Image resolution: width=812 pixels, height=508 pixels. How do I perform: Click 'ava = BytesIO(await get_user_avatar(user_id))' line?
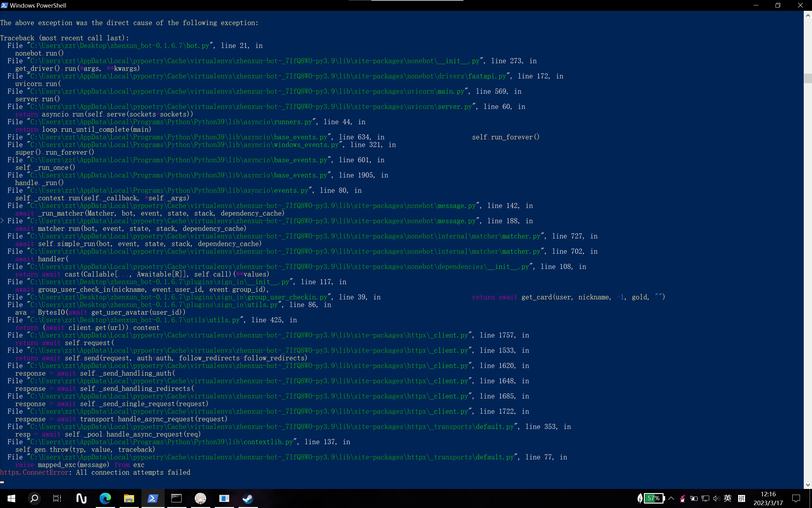(100, 312)
